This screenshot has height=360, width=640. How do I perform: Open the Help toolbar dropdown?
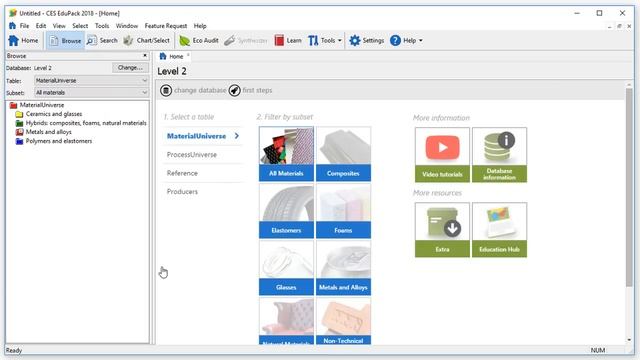click(407, 40)
